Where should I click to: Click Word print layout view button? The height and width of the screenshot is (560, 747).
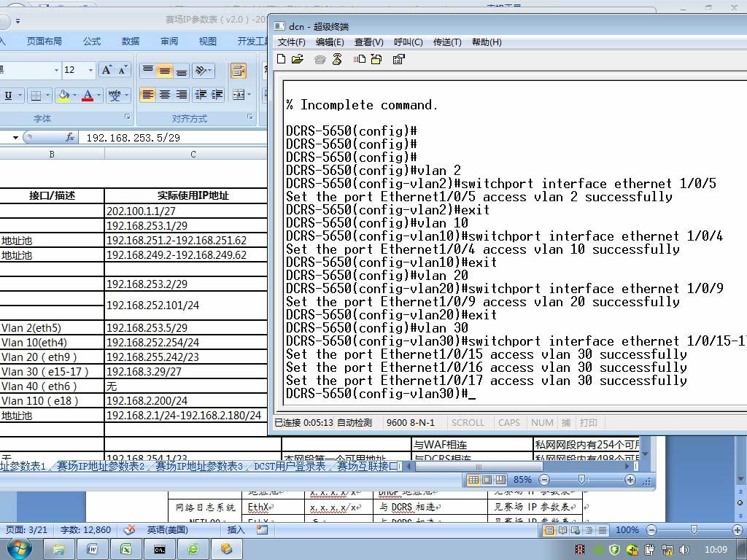point(549,529)
